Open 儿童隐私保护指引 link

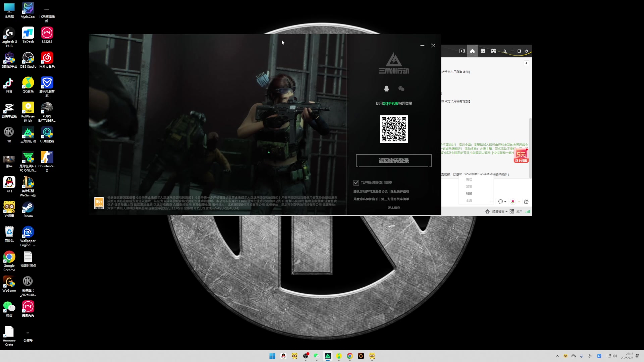366,199
